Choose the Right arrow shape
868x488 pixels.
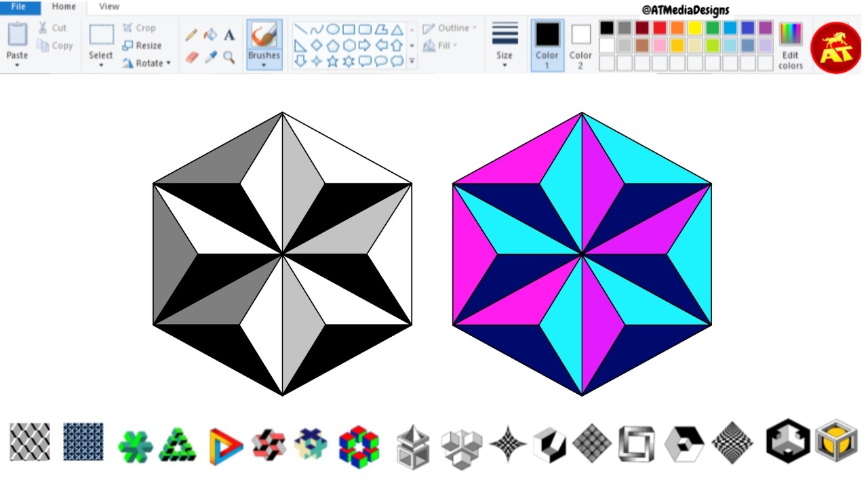pyautogui.click(x=365, y=45)
